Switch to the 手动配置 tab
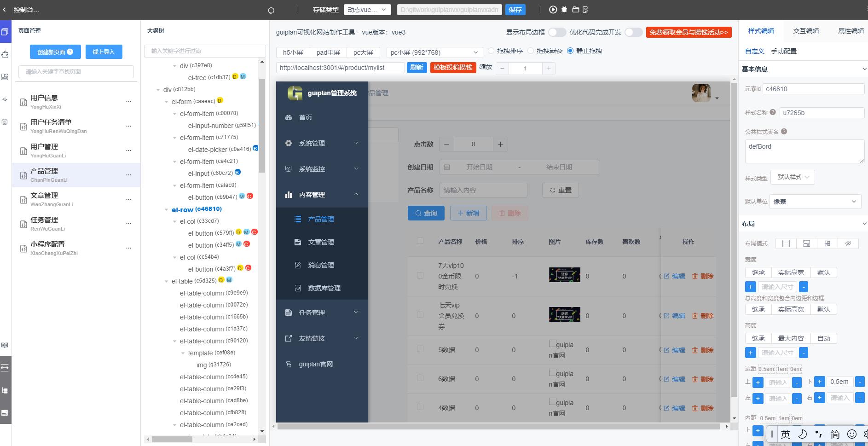The width and height of the screenshot is (868, 446). [783, 51]
